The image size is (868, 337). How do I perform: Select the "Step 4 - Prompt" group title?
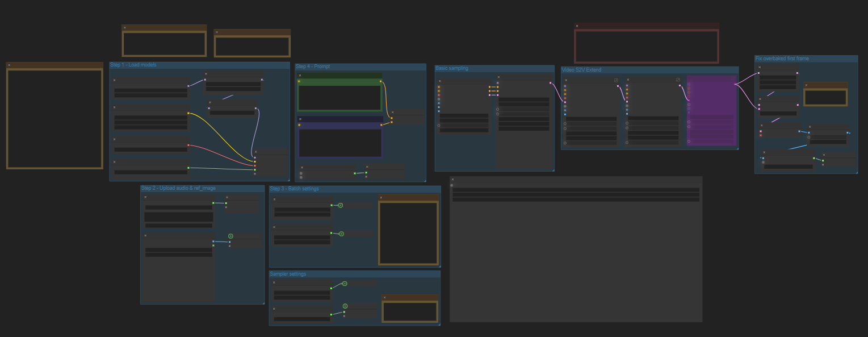click(313, 66)
